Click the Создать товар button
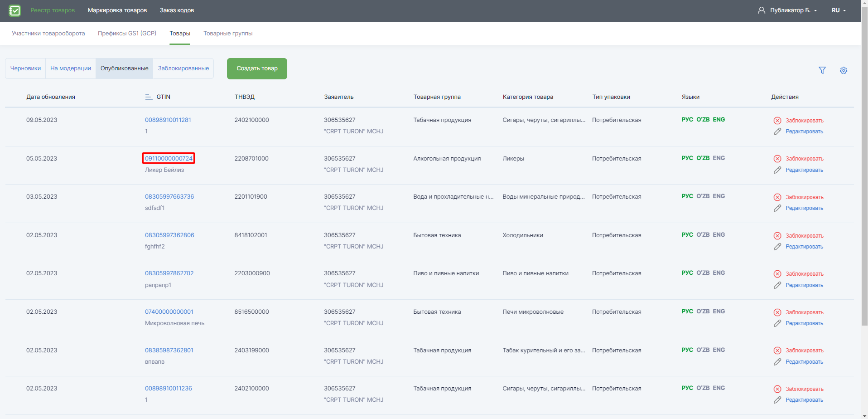The image size is (868, 419). (x=257, y=68)
